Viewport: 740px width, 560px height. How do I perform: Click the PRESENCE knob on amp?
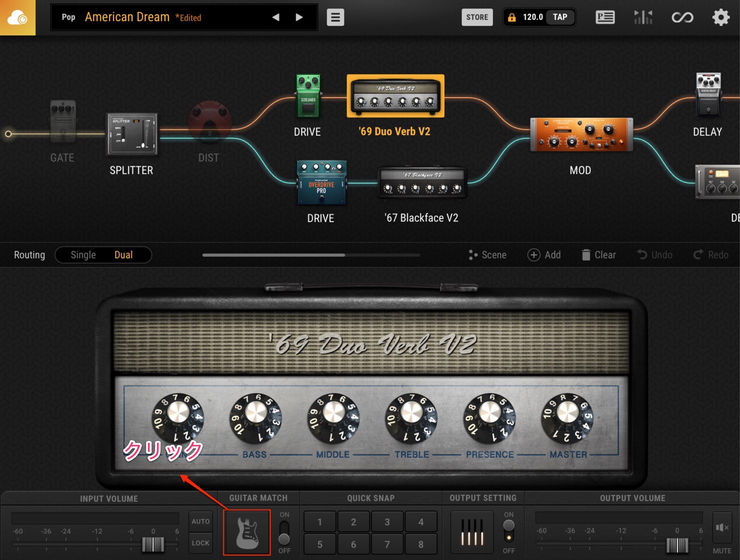(489, 417)
